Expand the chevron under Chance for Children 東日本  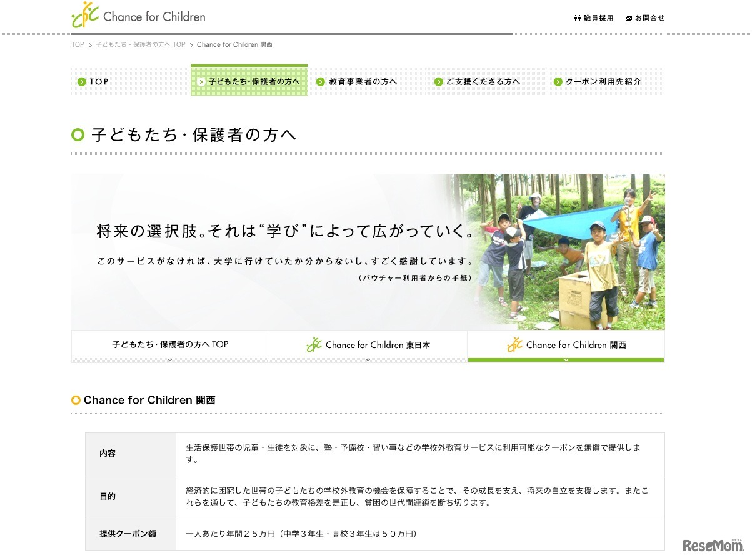click(368, 359)
